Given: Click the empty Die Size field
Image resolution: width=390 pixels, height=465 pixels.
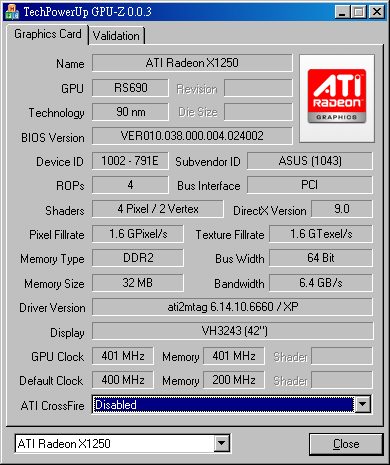Looking at the screenshot, I should [x=258, y=112].
